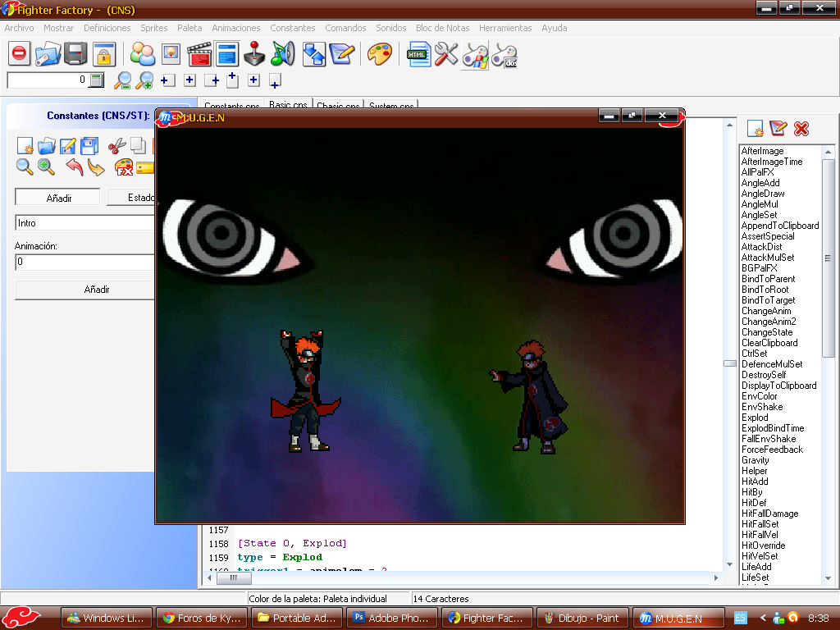Viewport: 840px width, 630px height.
Task: Click save-all disks icon in Constantes panel
Action: point(89,146)
